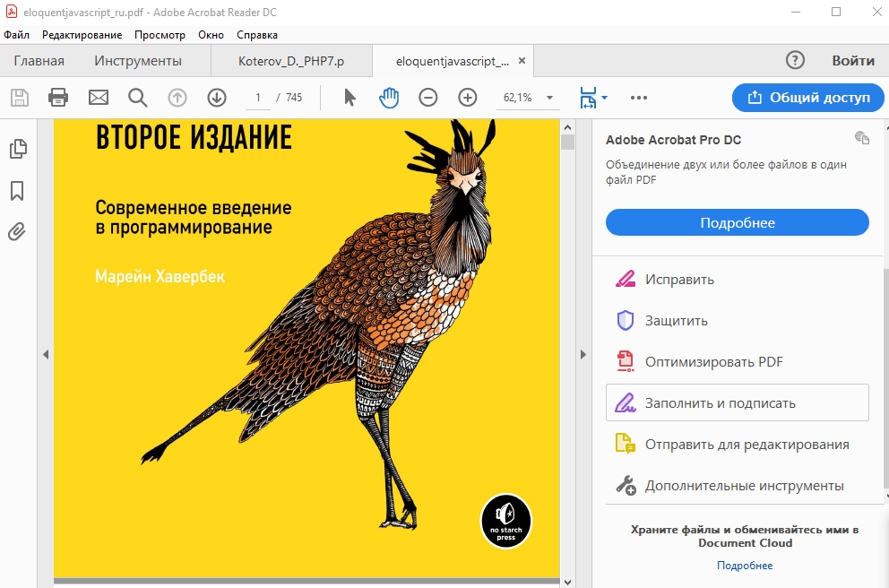Viewport: 889px width, 588px height.
Task: Collapse the right tools pane arrow
Action: tap(583, 354)
